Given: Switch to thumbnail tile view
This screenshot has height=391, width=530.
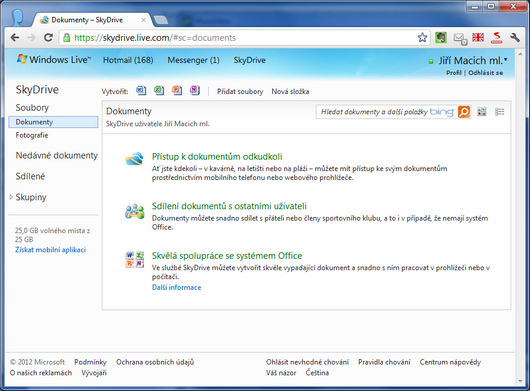Looking at the screenshot, I should [x=482, y=112].
